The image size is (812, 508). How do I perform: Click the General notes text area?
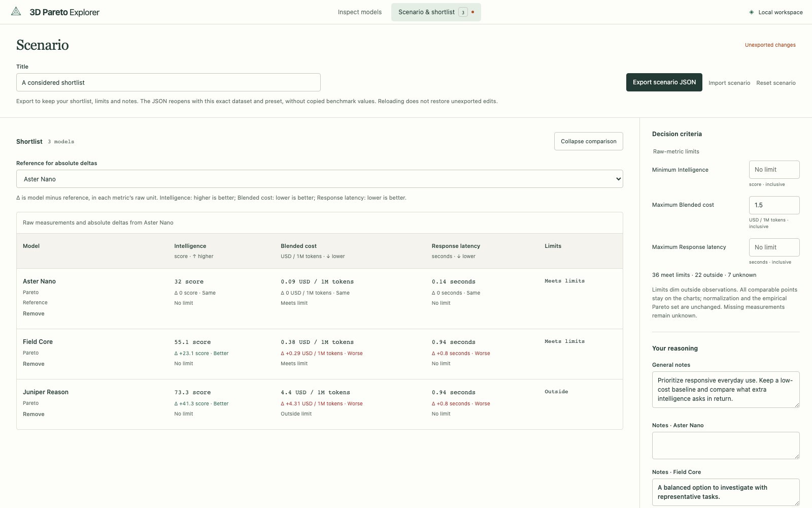tap(726, 390)
